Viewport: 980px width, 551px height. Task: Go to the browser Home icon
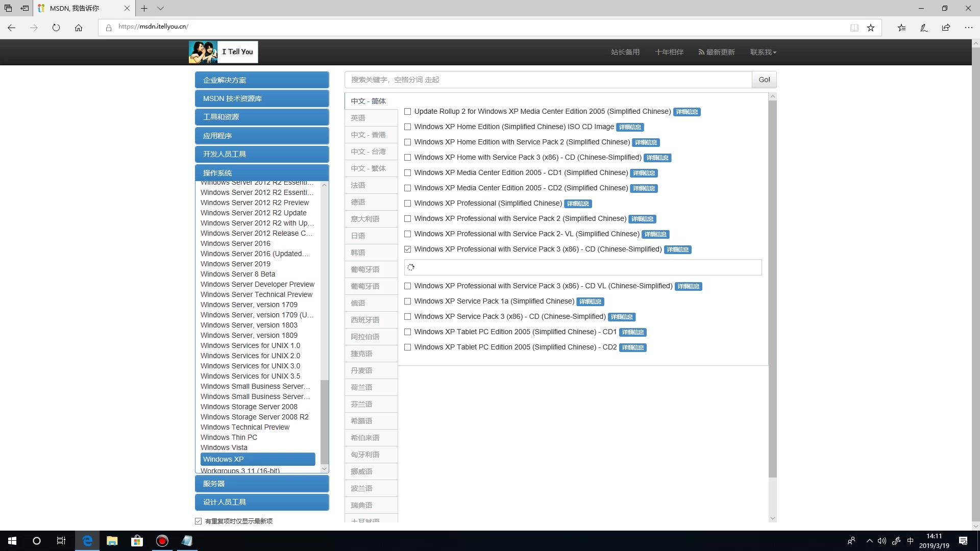tap(79, 28)
